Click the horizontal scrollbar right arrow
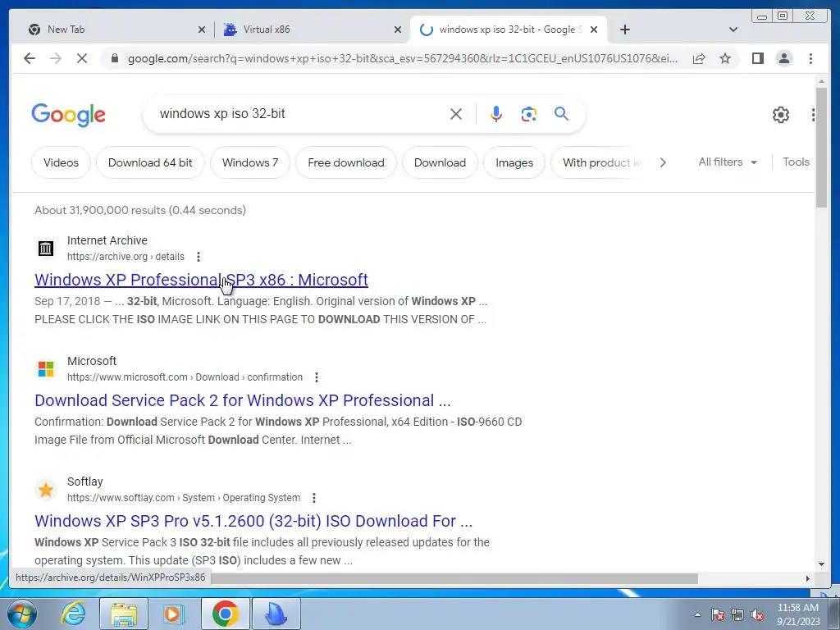 pos(808,578)
